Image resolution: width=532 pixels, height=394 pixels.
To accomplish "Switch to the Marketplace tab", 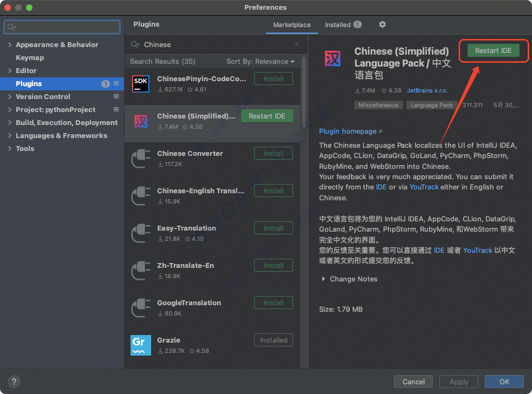I will (292, 25).
